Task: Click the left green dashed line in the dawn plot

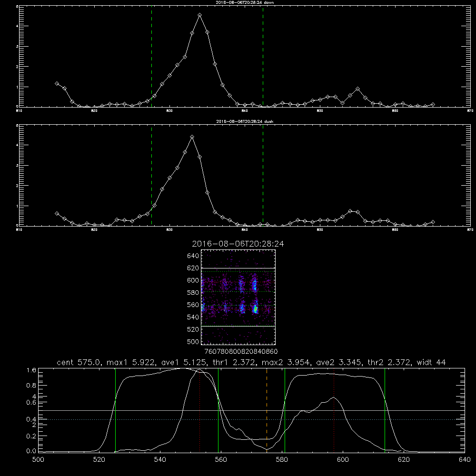Action: (x=151, y=56)
